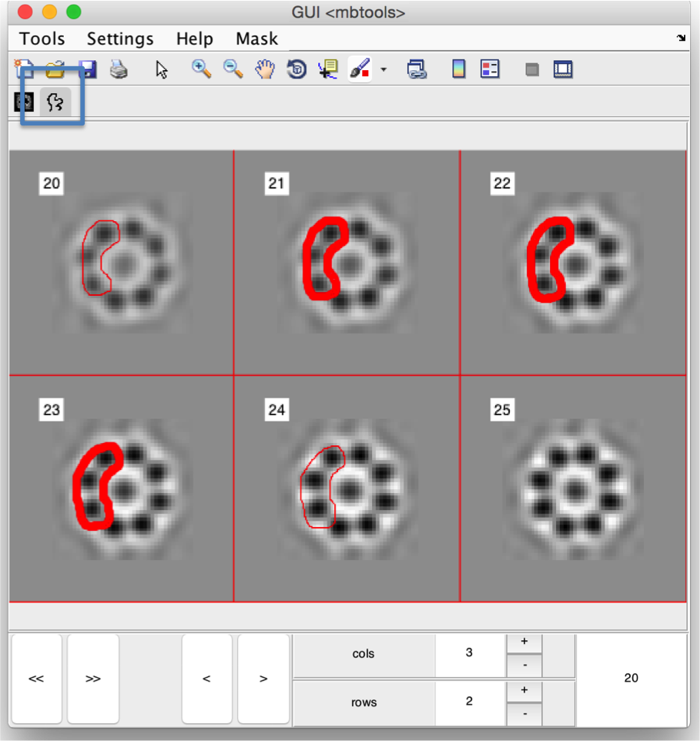Increase rows with the plus button
This screenshot has width=700, height=741.
[524, 690]
